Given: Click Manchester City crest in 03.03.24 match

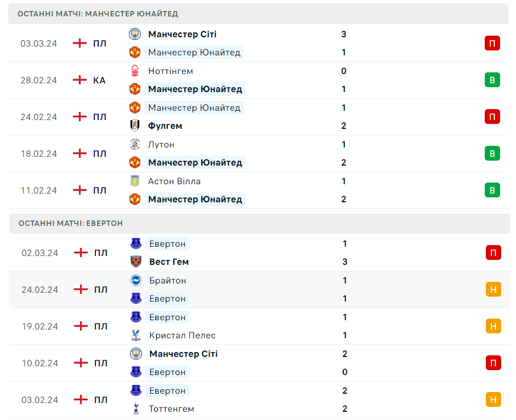Looking at the screenshot, I should coord(134,34).
